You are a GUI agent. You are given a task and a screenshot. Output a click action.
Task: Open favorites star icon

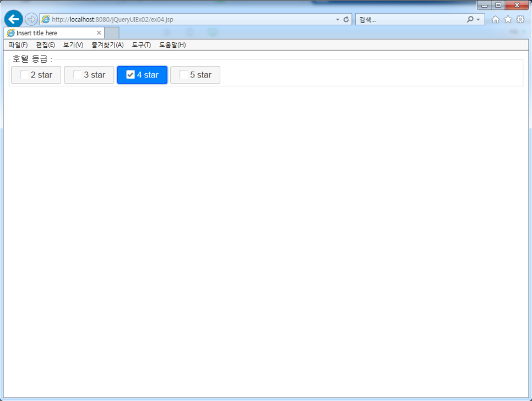click(508, 19)
